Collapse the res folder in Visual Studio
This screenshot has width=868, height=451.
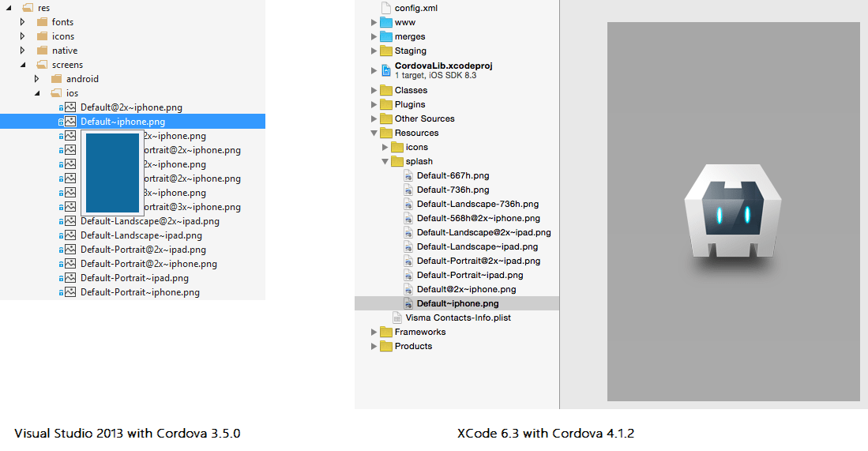[9, 8]
